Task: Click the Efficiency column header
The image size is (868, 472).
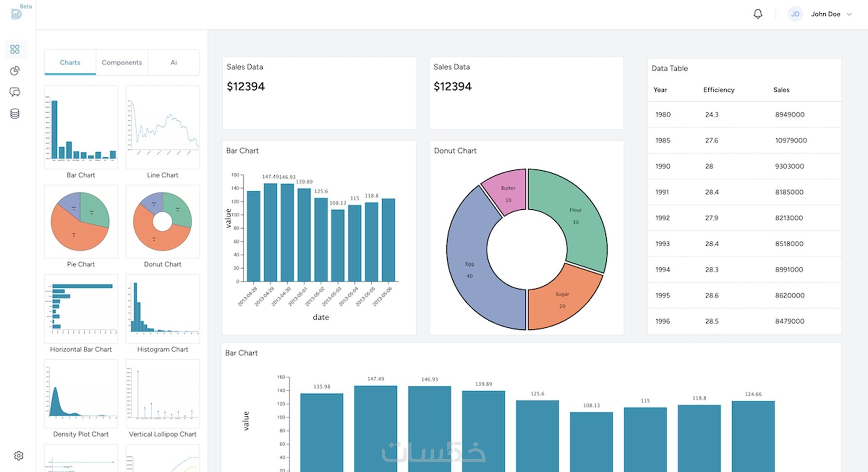Action: click(719, 90)
